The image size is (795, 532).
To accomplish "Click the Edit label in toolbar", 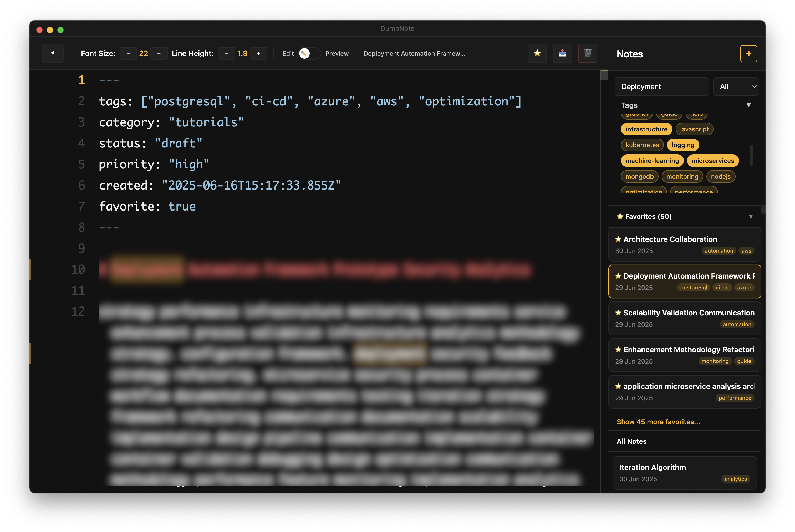I will point(288,53).
